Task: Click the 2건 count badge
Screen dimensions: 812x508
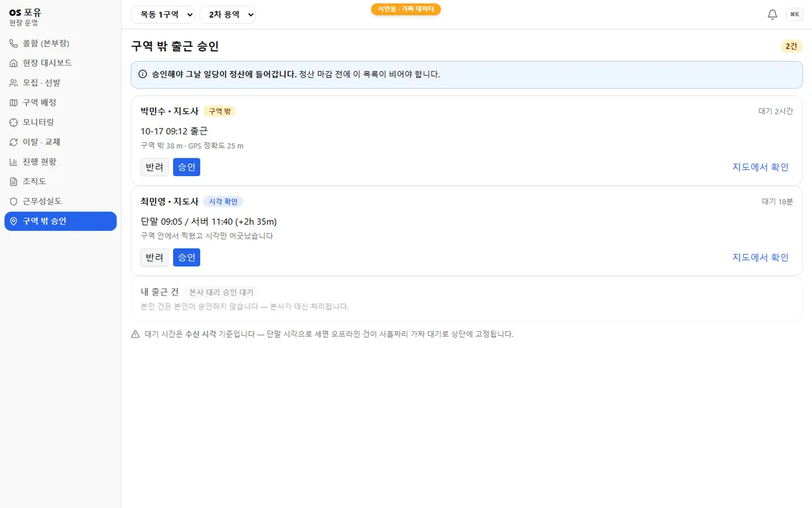Action: pyautogui.click(x=792, y=46)
